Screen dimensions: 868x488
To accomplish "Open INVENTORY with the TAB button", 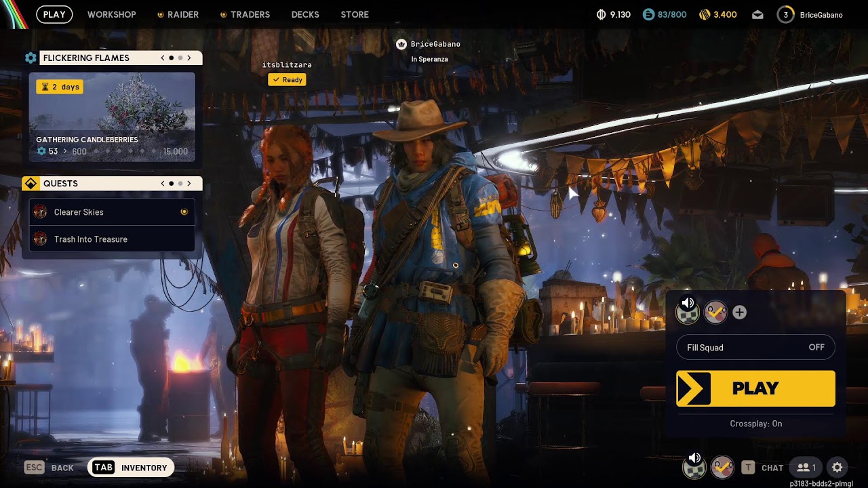I will [131, 468].
